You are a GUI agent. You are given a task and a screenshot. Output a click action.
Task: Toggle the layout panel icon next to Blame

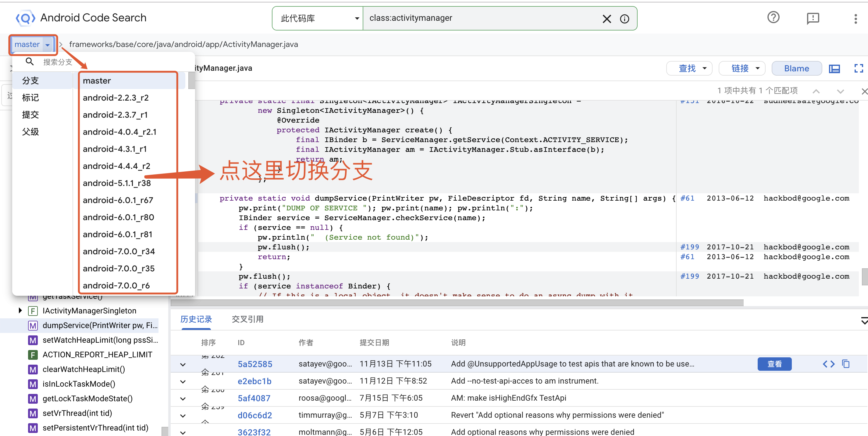[834, 69]
